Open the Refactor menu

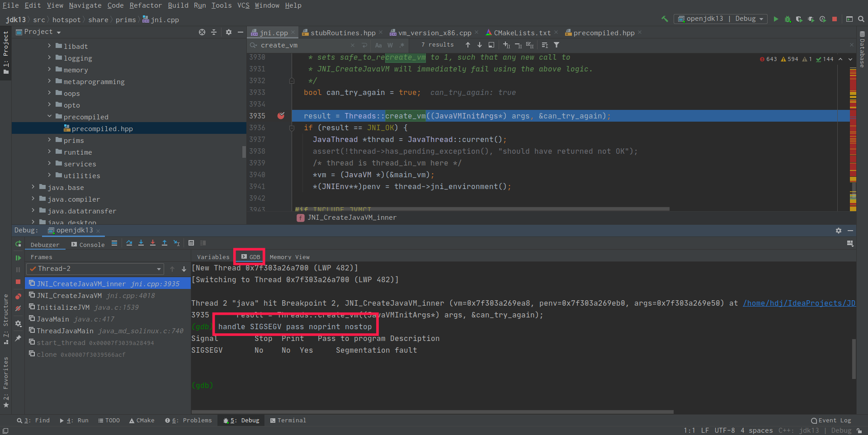(146, 5)
